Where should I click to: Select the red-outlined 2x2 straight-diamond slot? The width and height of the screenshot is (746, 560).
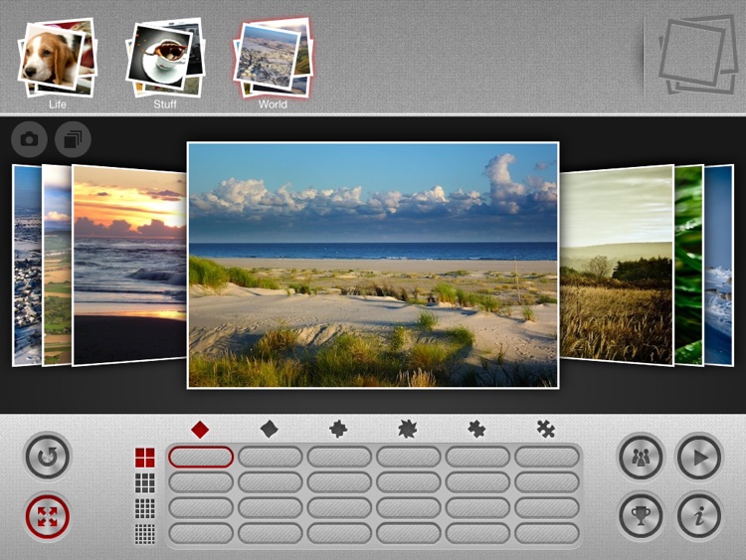pyautogui.click(x=201, y=458)
